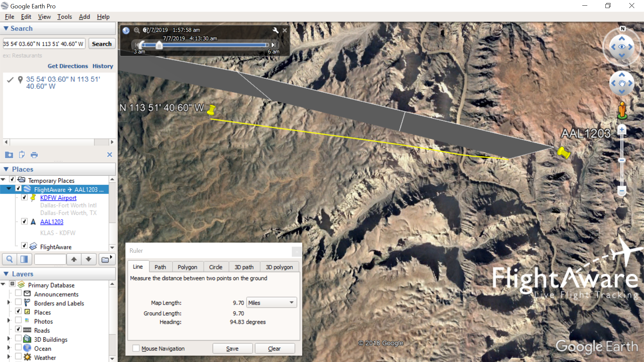The width and height of the screenshot is (644, 362).
Task: Click the zoom slider handle
Action: (622, 161)
